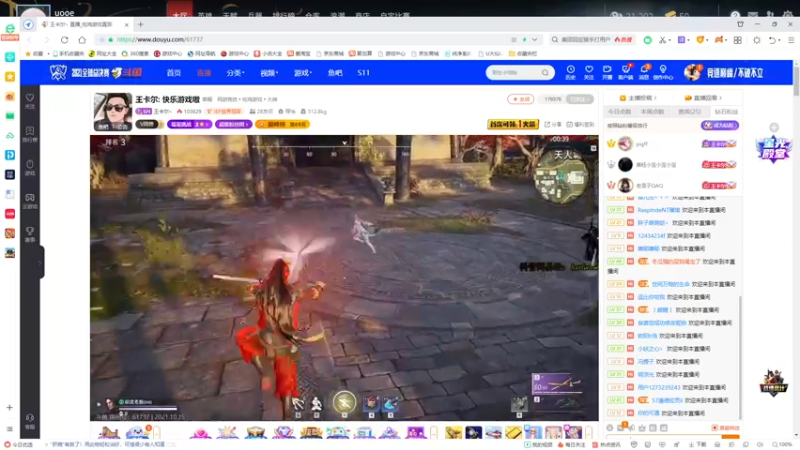Click the Douyu search magnifier icon
The width and height of the screenshot is (800, 450).
(545, 72)
